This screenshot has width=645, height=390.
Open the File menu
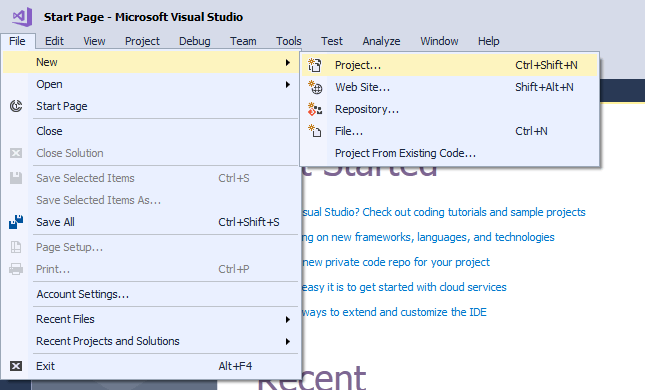pyautogui.click(x=17, y=41)
